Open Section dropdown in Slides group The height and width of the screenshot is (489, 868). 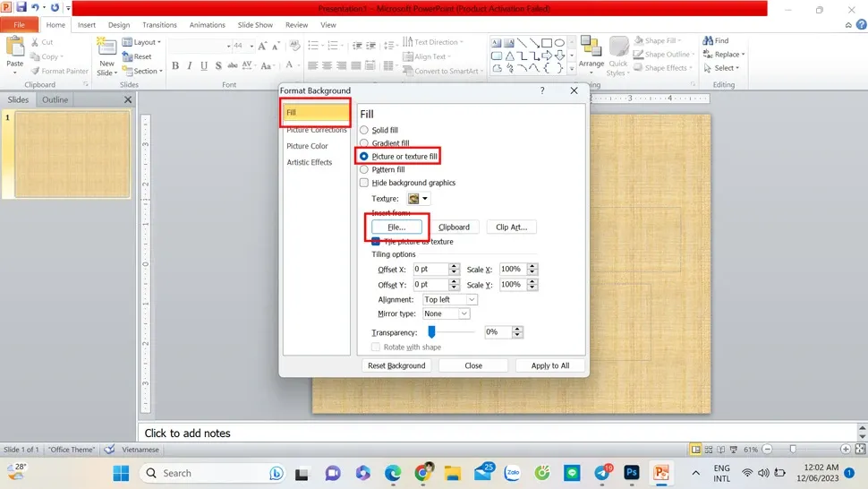[x=142, y=71]
